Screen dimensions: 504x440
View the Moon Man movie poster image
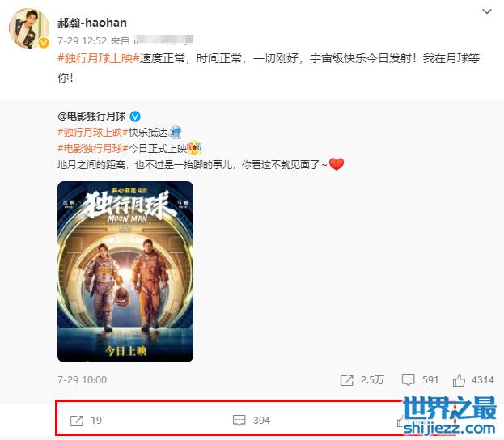tap(125, 272)
